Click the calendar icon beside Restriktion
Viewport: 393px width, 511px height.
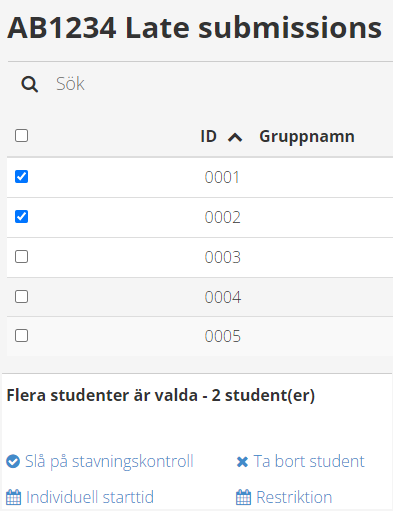(244, 497)
